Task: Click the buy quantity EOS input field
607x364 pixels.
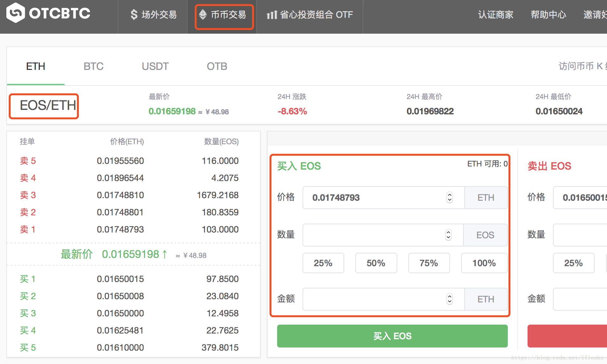Action: pos(383,235)
